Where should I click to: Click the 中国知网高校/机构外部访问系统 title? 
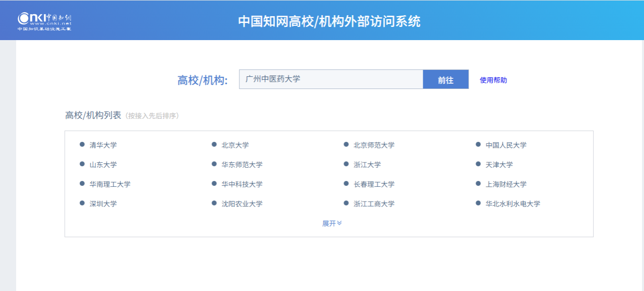(329, 22)
